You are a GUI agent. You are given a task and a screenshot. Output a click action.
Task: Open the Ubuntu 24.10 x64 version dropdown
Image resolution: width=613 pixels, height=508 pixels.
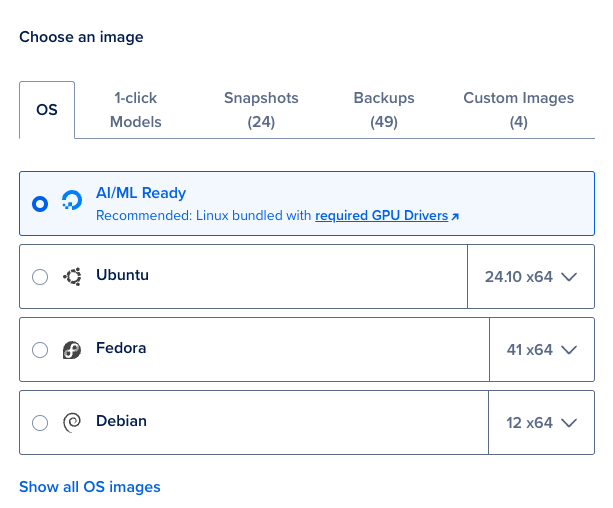(531, 277)
